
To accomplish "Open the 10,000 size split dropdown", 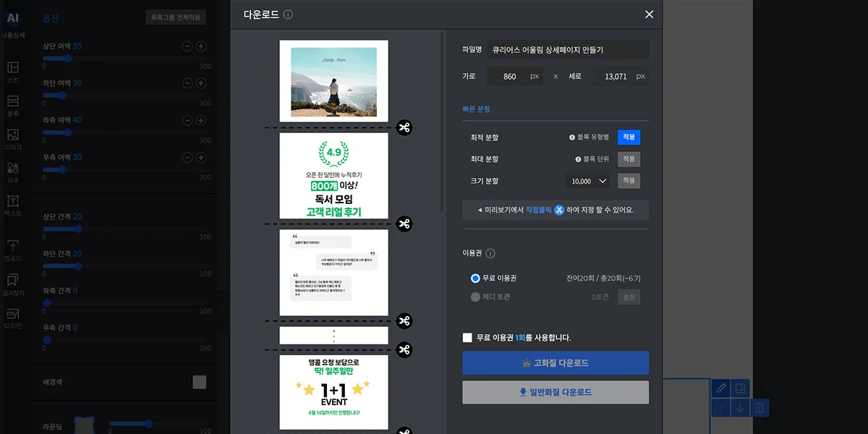I will tap(587, 181).
